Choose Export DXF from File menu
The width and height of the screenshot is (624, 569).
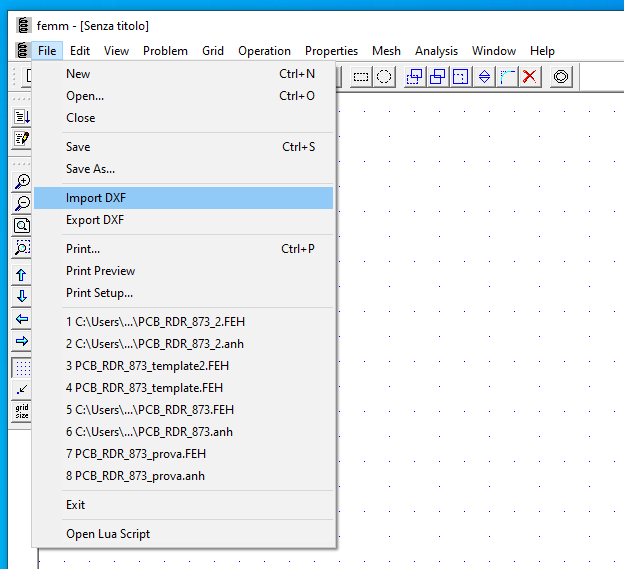click(x=183, y=220)
